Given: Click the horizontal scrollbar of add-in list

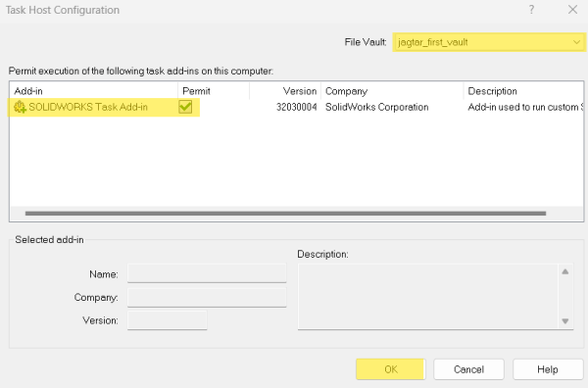Looking at the screenshot, I should (285, 214).
